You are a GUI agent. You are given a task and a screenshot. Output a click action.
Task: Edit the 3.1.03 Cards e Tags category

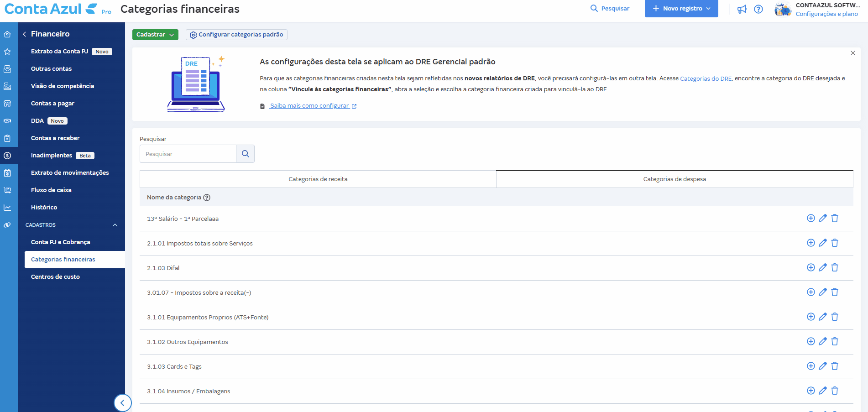(823, 366)
